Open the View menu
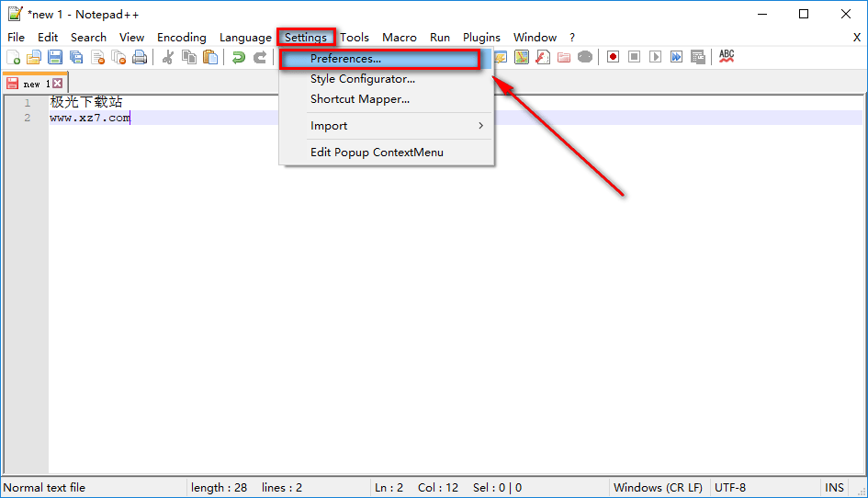Image resolution: width=868 pixels, height=498 pixels. (131, 38)
